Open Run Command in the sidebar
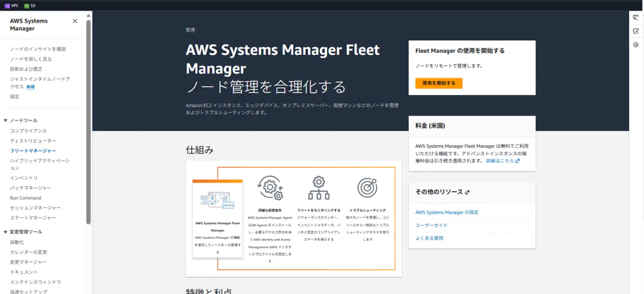Viewport: 644px width, 294px height. click(x=25, y=198)
